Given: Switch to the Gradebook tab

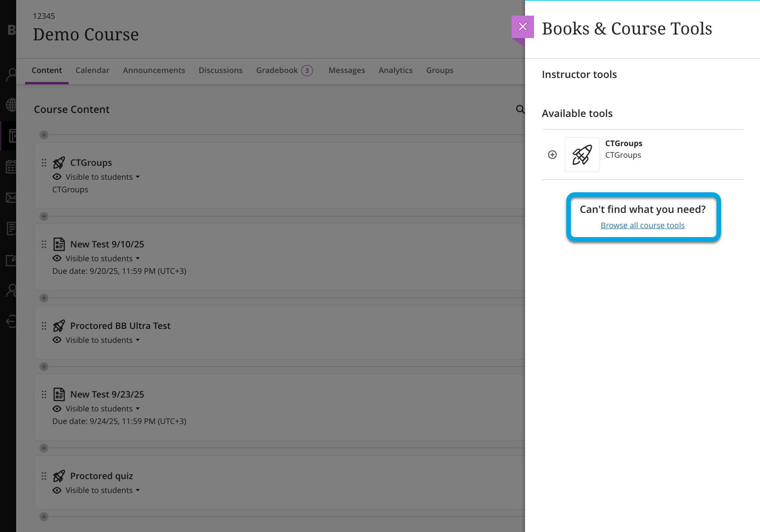Looking at the screenshot, I should click(277, 70).
